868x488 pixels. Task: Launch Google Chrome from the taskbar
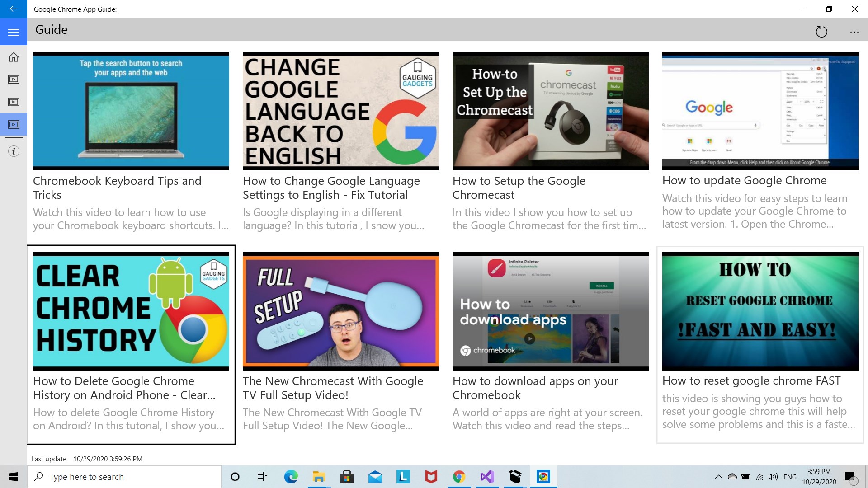tap(459, 477)
